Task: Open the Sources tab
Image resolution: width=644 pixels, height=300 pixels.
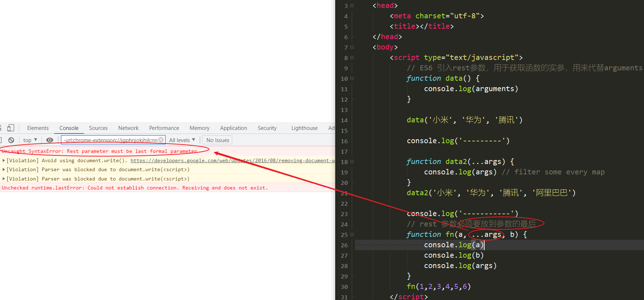Action: click(x=98, y=128)
